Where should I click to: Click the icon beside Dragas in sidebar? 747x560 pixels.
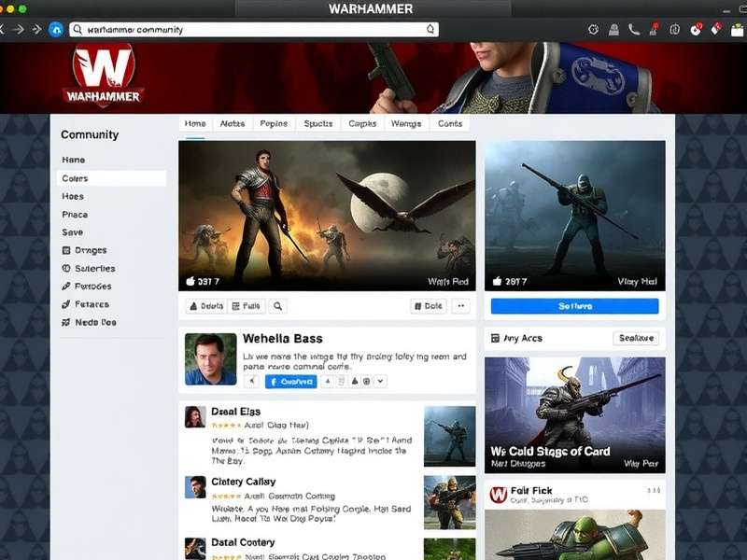(66, 250)
